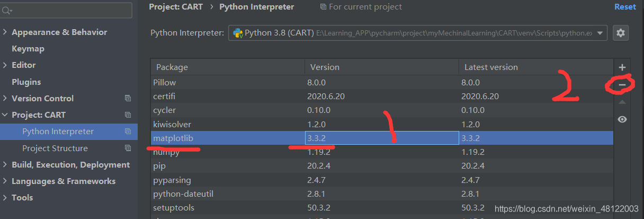The height and width of the screenshot is (219, 644).
Task: Select Plugins in settings tree
Action: (x=26, y=82)
